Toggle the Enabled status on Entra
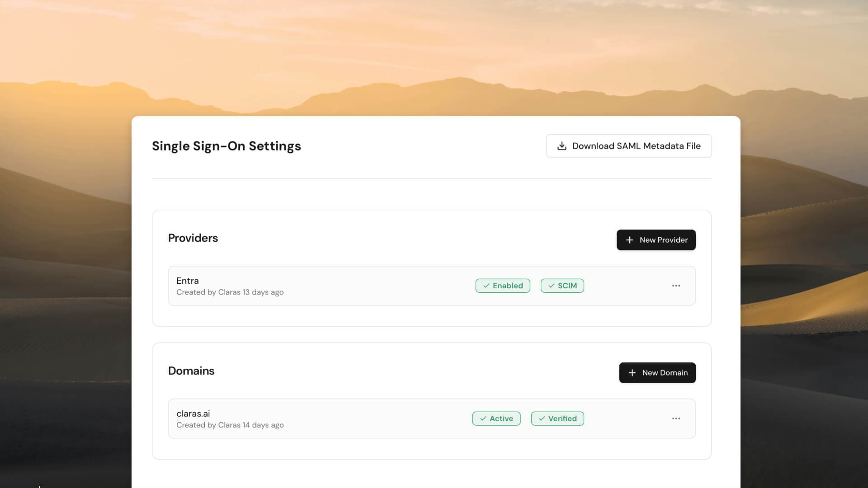This screenshot has width=868, height=488. click(x=503, y=286)
